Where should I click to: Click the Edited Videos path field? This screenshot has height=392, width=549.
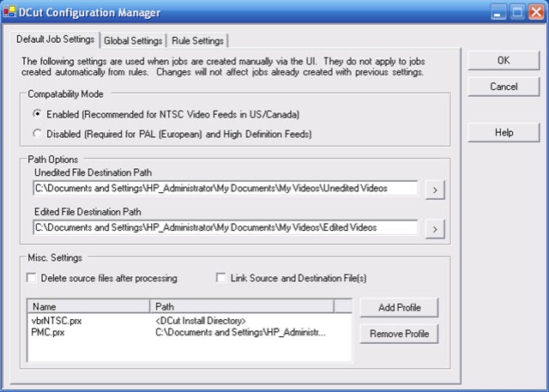(226, 227)
